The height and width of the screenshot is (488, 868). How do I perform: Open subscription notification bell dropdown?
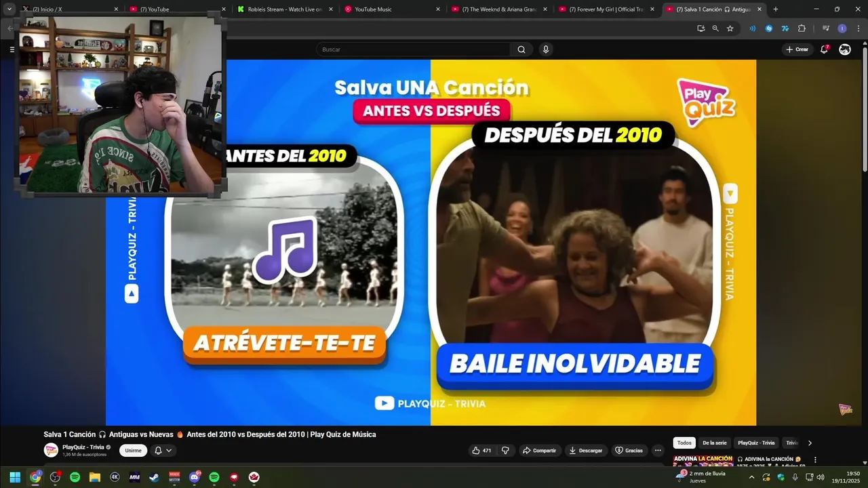[x=163, y=451]
